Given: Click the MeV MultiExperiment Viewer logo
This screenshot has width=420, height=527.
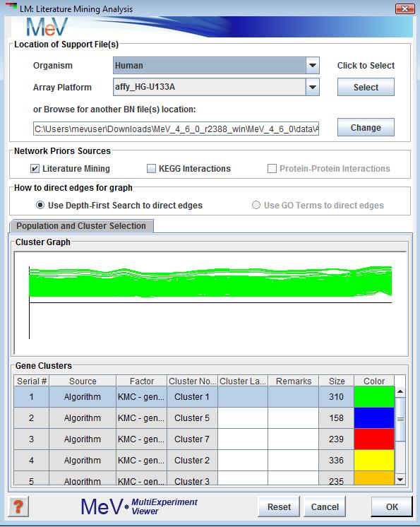Looking at the screenshot, I should (x=139, y=507).
